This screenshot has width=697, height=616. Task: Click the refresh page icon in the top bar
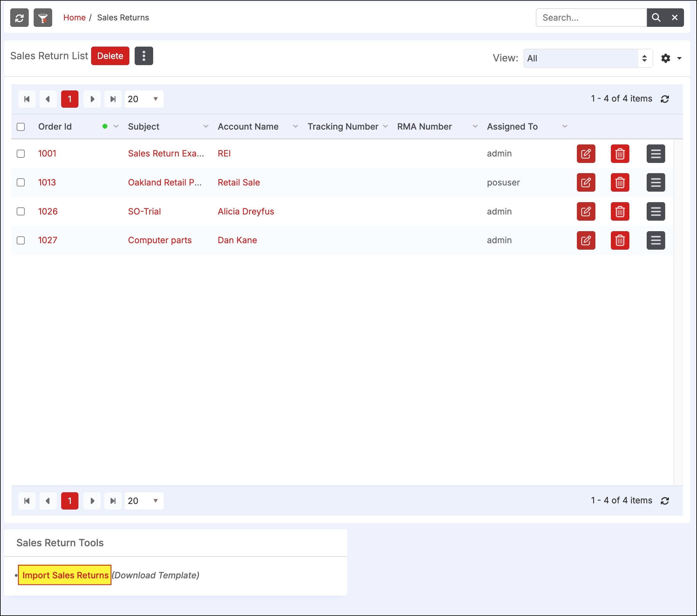click(x=19, y=18)
